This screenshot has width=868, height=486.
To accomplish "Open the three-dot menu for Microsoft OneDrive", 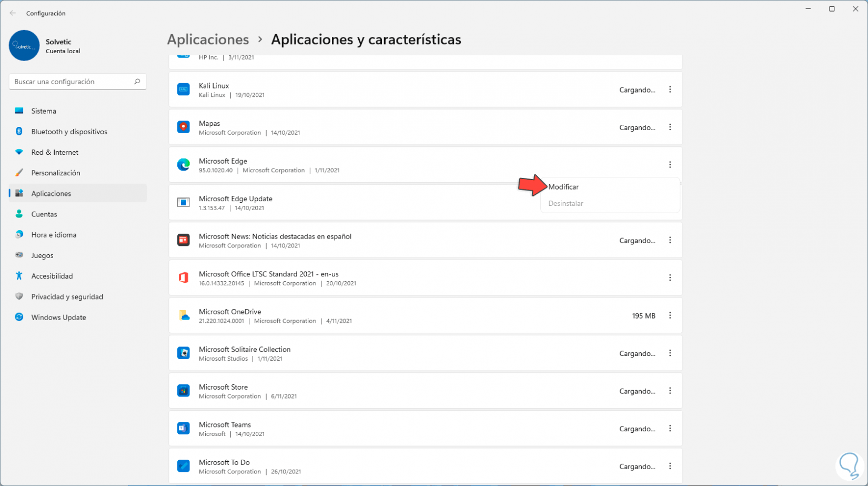I will coord(670,315).
